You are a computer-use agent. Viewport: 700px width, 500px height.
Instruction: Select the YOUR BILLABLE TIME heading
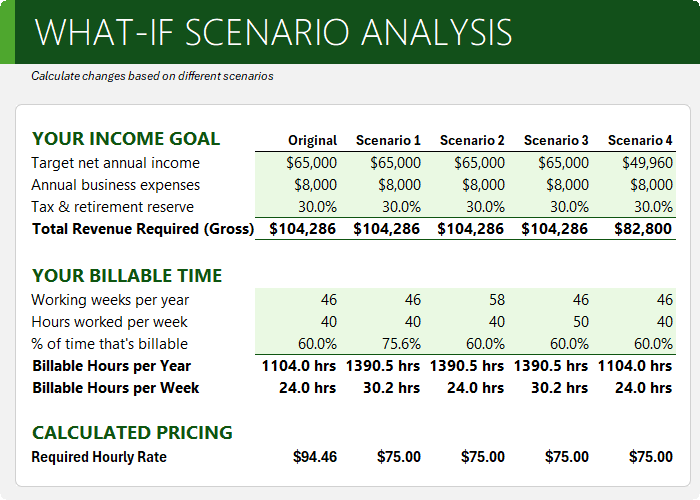click(127, 276)
